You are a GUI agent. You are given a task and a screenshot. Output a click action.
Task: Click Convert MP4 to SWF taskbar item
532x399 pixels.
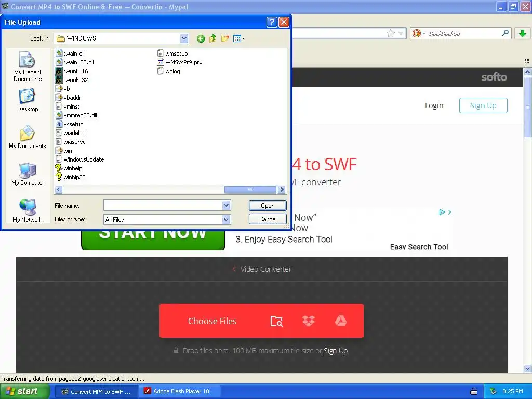(96, 392)
